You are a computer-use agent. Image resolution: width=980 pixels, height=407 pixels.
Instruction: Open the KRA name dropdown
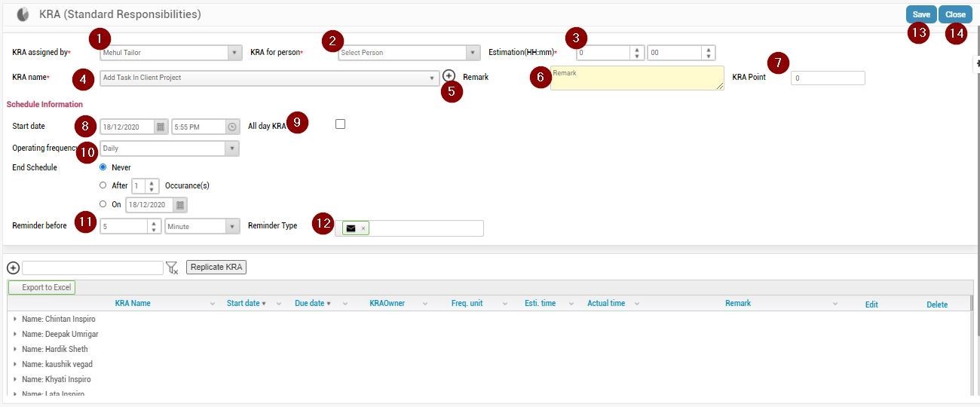(433, 78)
